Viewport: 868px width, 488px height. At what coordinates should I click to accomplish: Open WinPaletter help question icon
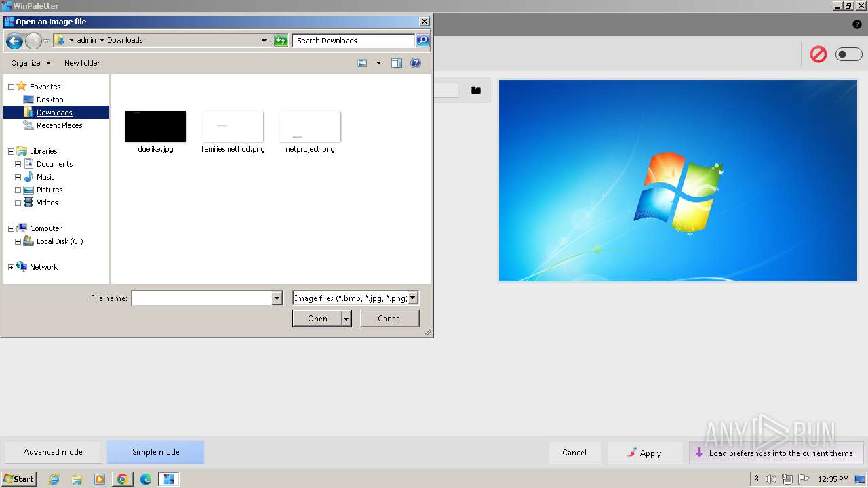click(x=857, y=24)
